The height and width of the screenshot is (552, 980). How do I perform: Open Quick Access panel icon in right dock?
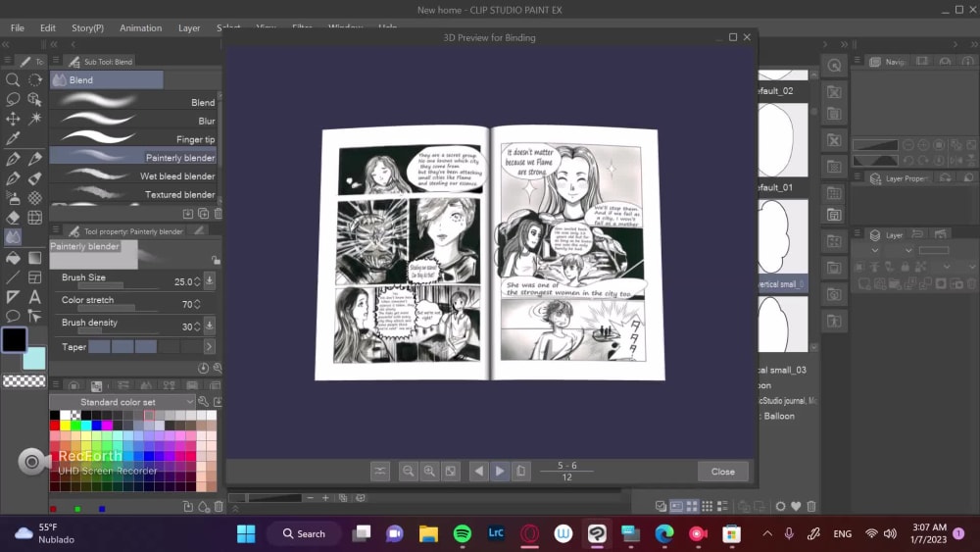click(834, 66)
